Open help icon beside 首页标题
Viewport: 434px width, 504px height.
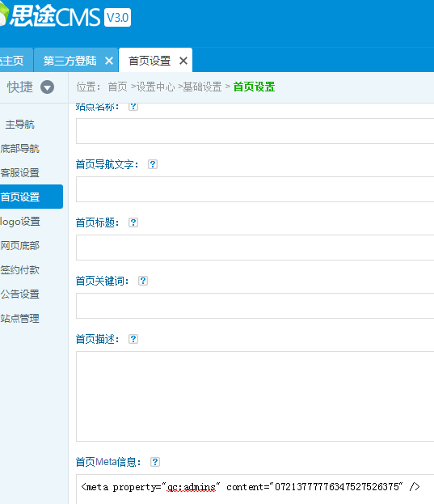point(133,222)
